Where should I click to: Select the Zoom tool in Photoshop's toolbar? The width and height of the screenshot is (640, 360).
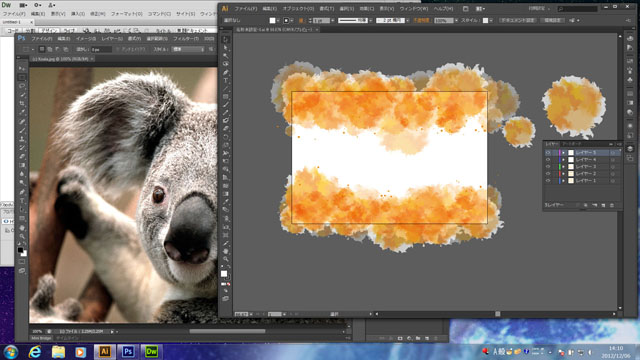[22, 236]
